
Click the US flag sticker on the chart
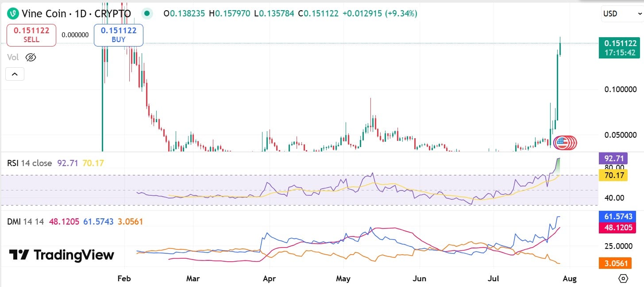565,142
